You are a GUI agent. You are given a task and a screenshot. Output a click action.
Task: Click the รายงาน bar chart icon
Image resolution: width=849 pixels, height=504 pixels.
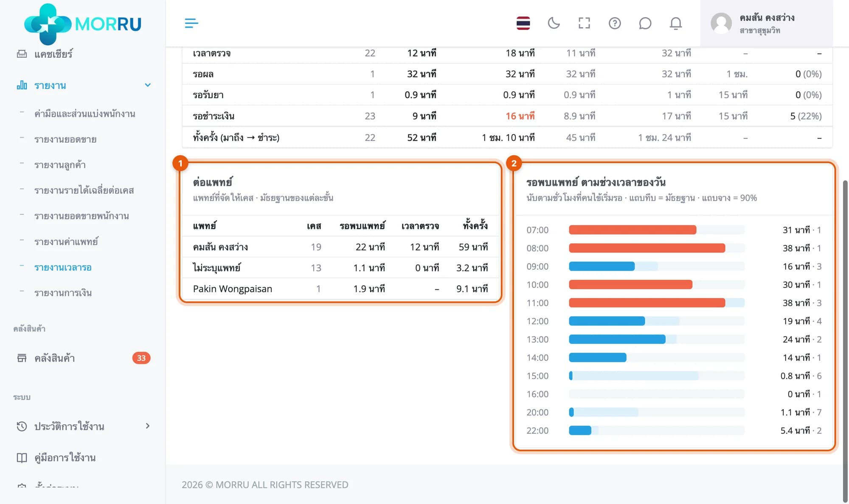22,85
